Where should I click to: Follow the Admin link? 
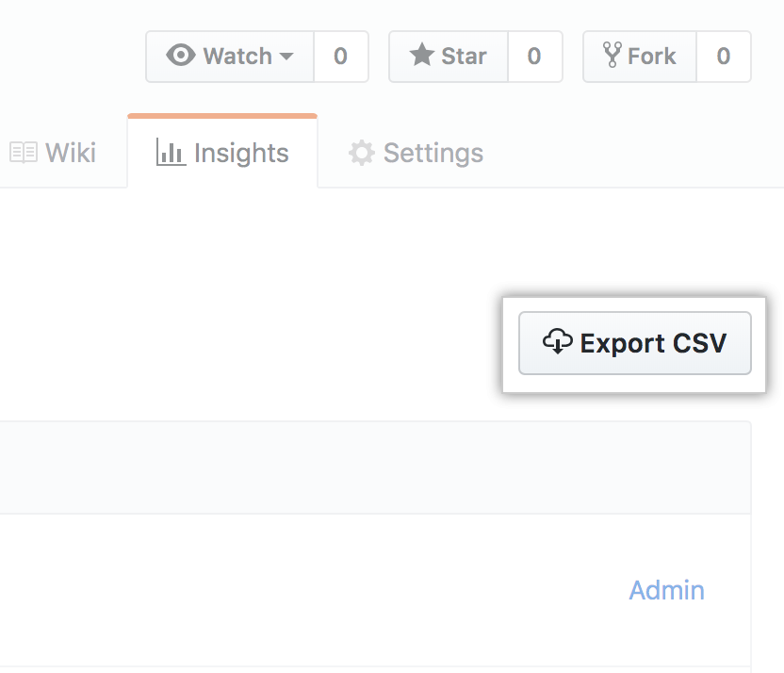click(666, 590)
